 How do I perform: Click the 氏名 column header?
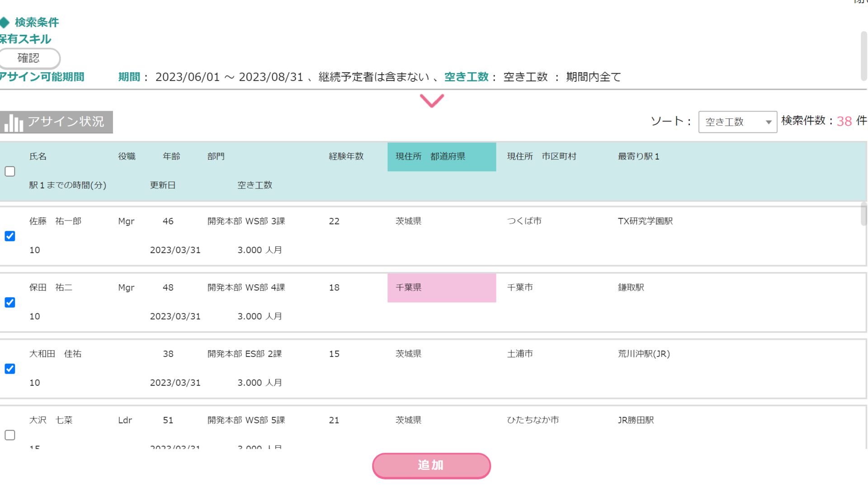(x=38, y=156)
